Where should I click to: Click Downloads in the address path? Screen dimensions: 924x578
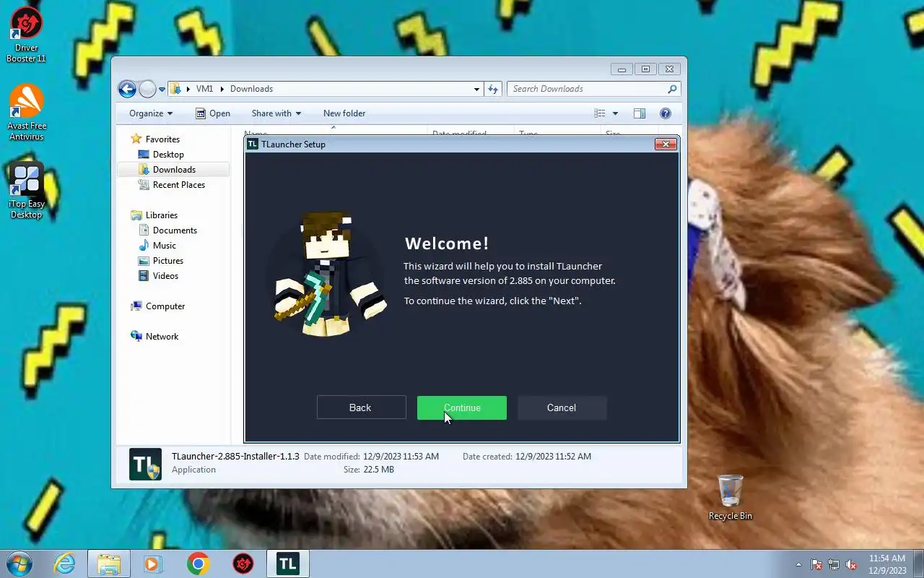[251, 89]
